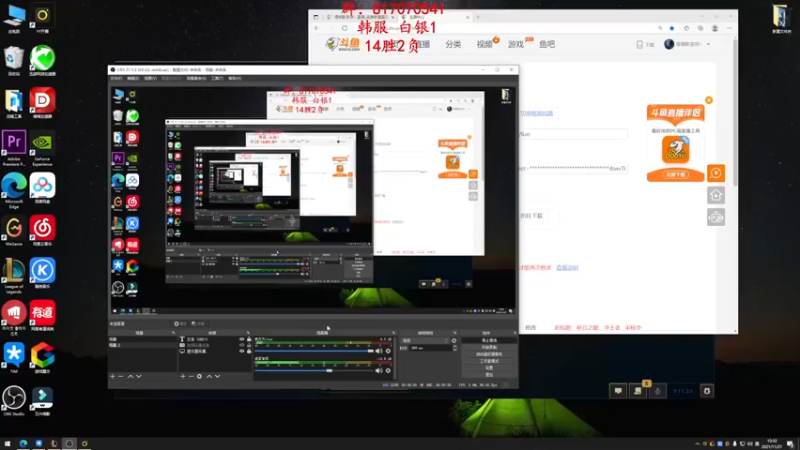Viewport: 800px width, 450px height.
Task: Open the scenes panel pop-out icon
Action: [x=173, y=333]
